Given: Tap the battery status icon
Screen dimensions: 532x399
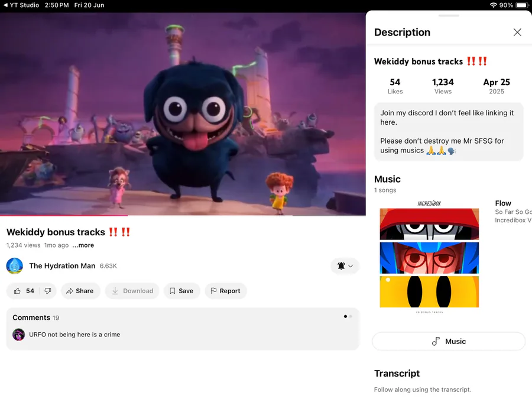Looking at the screenshot, I should point(522,5).
